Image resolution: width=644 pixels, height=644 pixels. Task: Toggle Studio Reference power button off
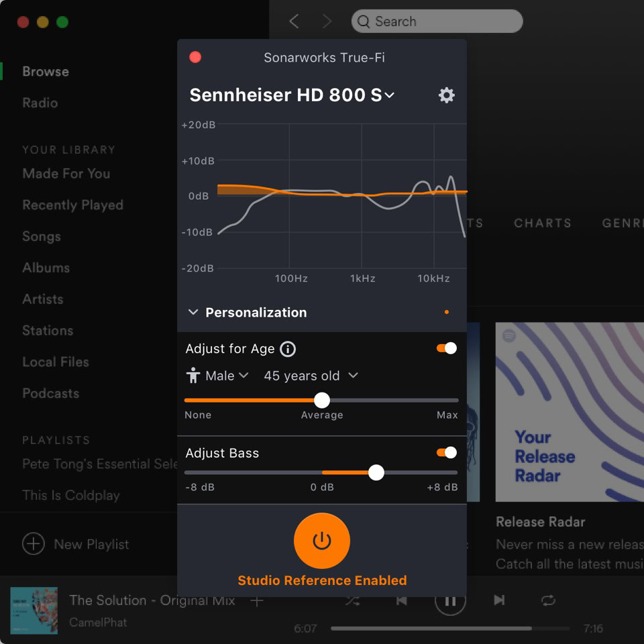point(322,540)
